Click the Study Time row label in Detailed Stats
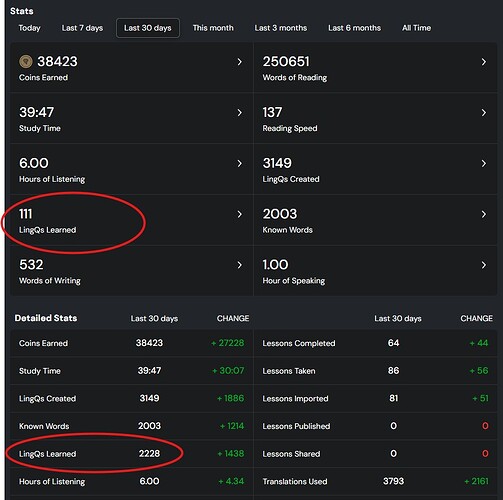Screen dimensions: 503x500 pos(40,371)
